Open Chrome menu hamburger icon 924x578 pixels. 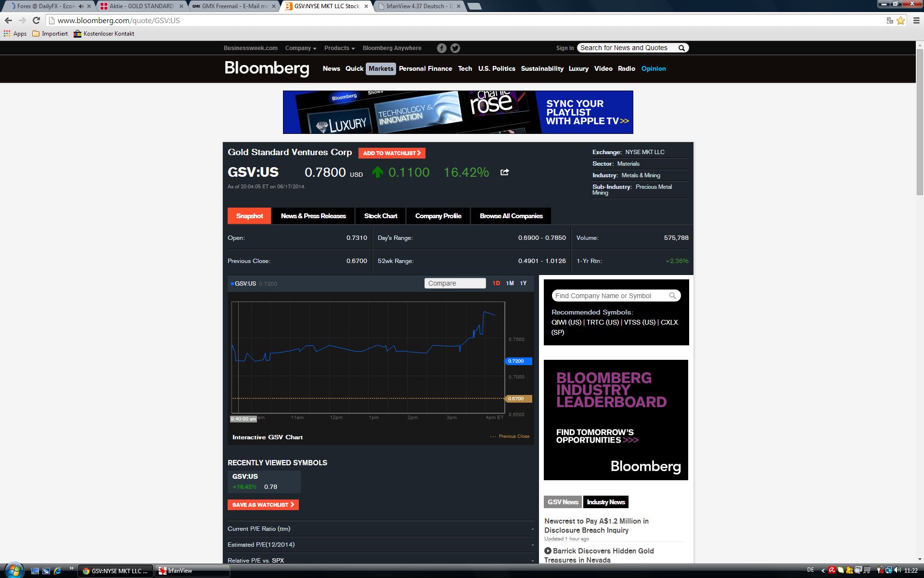click(x=916, y=21)
